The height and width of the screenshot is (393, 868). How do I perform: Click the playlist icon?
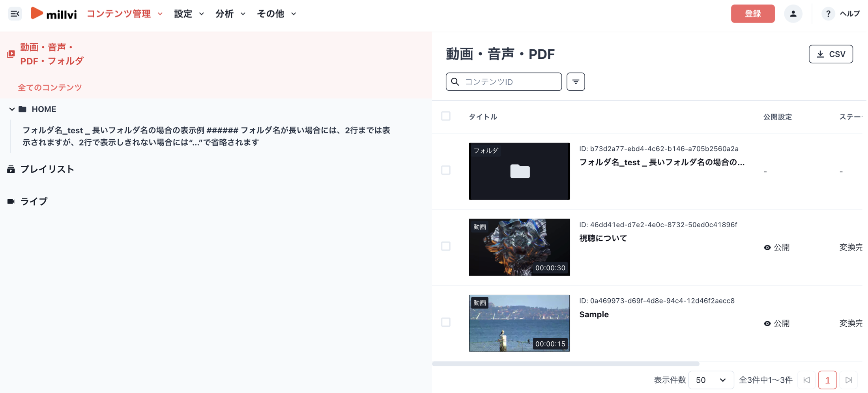(x=11, y=169)
